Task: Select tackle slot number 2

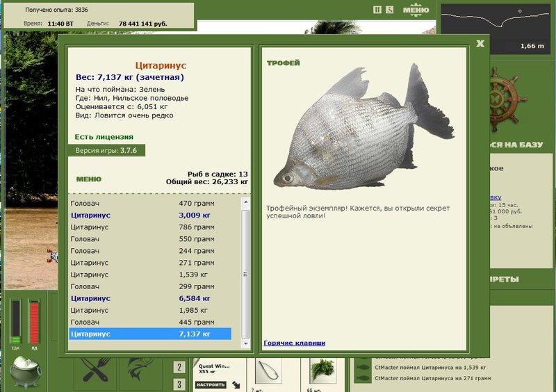Action: tap(179, 367)
